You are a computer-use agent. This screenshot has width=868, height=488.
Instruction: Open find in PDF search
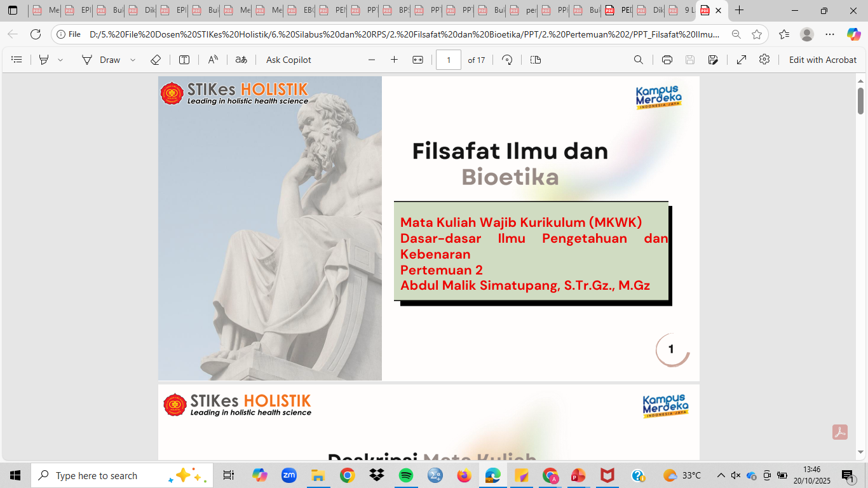[x=639, y=60]
